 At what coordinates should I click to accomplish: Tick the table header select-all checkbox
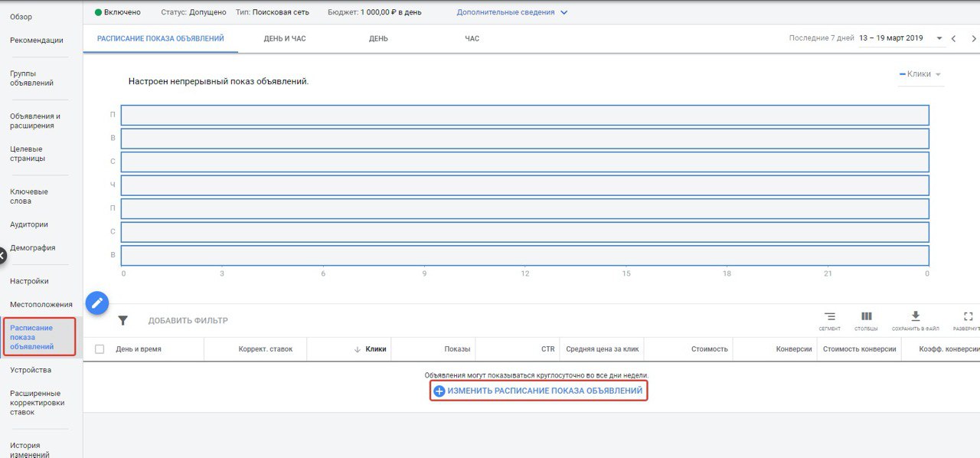(100, 349)
